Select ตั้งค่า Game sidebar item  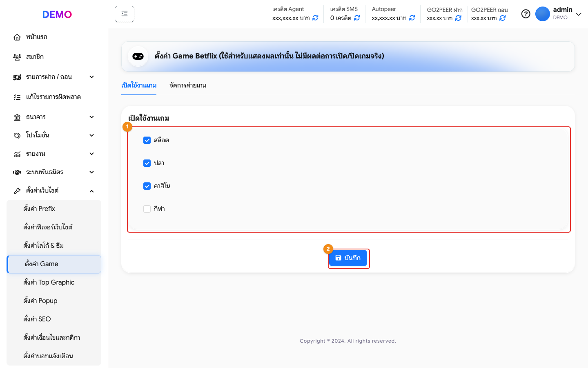coord(54,264)
